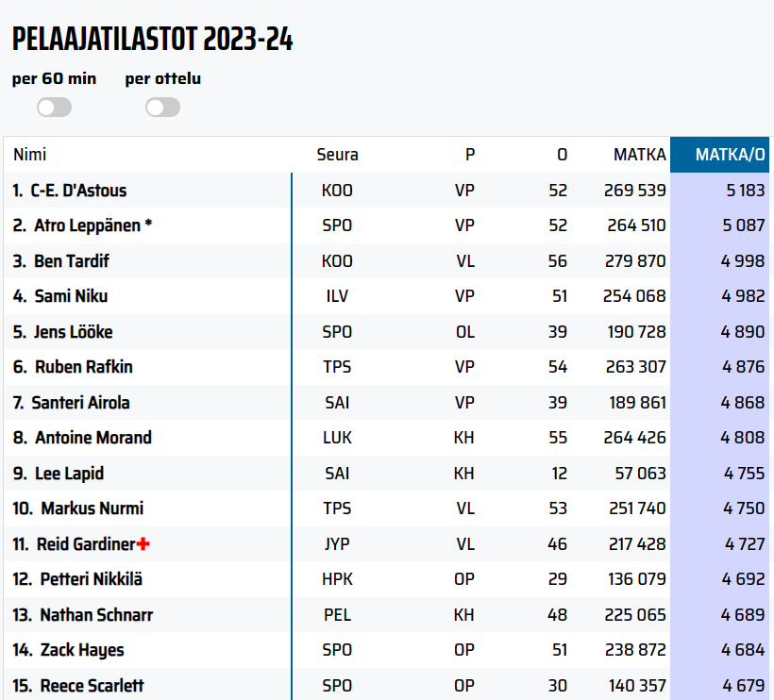Enable the per ottelu switch
Screen dimensions: 774x700
162,108
